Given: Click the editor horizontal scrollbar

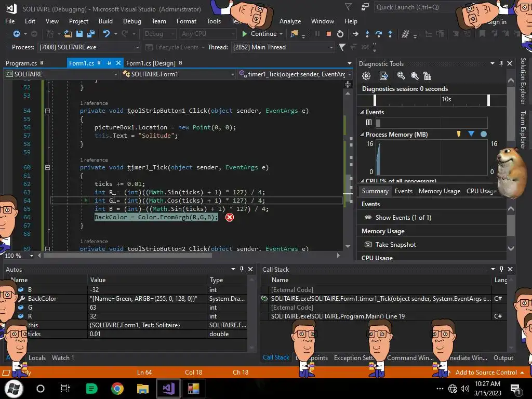Looking at the screenshot, I should [x=127, y=256].
